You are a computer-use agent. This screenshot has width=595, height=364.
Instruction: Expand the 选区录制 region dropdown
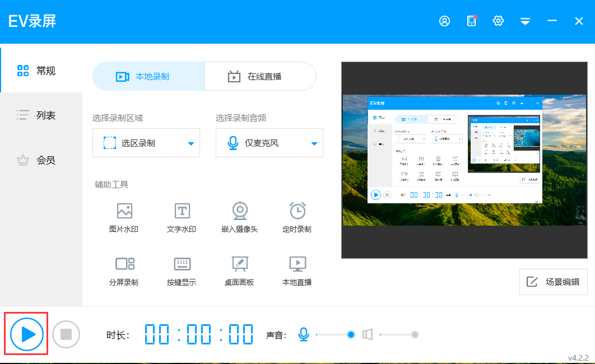146,143
